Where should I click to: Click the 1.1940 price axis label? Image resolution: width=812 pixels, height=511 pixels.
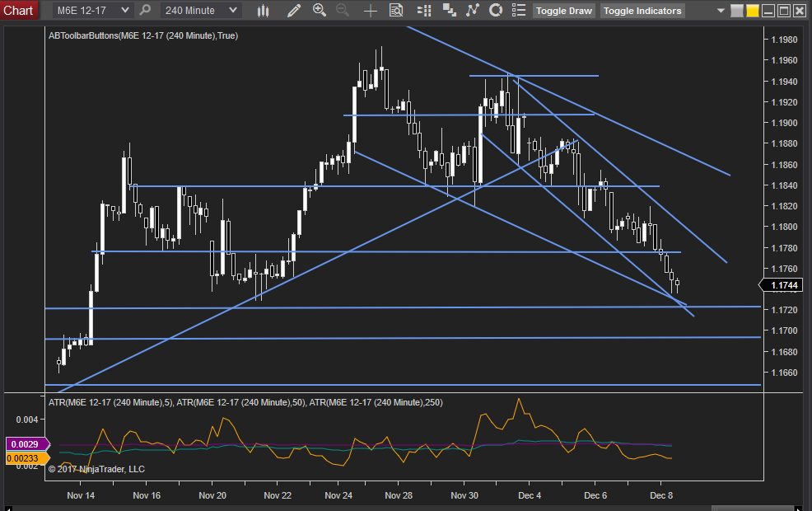pyautogui.click(x=784, y=82)
